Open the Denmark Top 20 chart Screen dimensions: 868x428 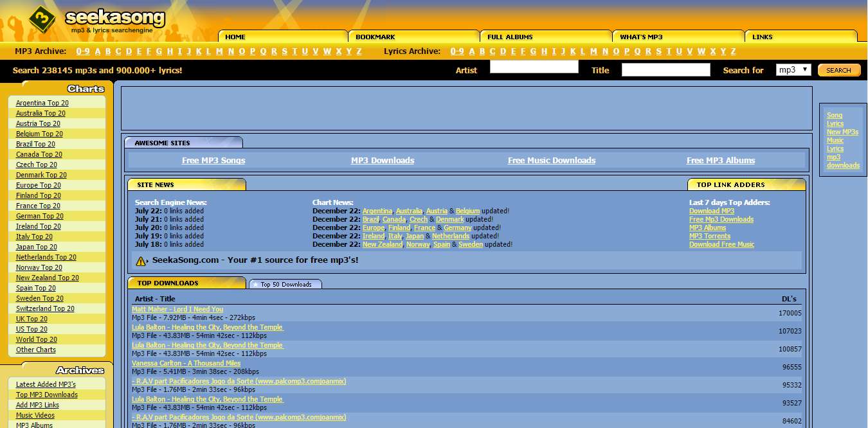(41, 175)
